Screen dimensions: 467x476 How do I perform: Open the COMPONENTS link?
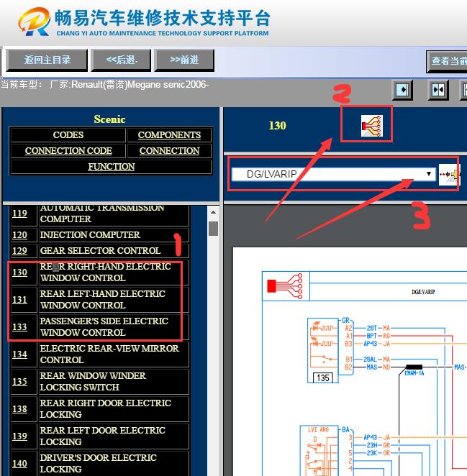pos(169,134)
